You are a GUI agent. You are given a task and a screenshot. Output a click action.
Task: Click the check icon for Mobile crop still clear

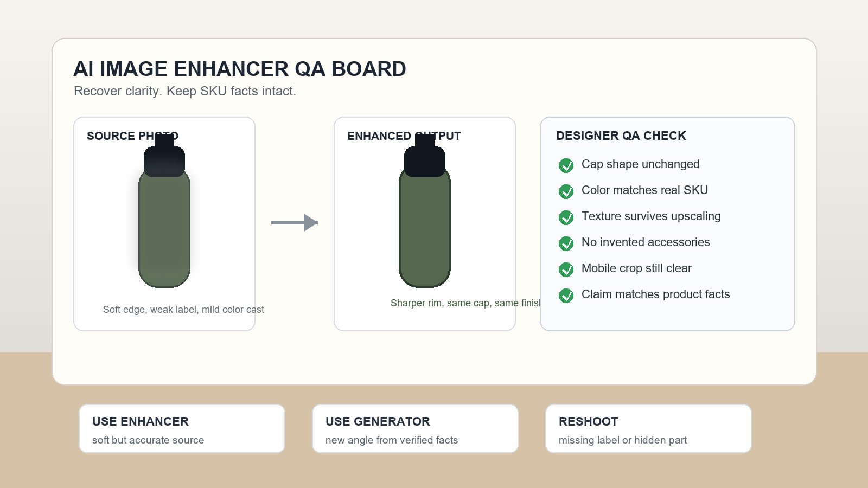tap(566, 269)
